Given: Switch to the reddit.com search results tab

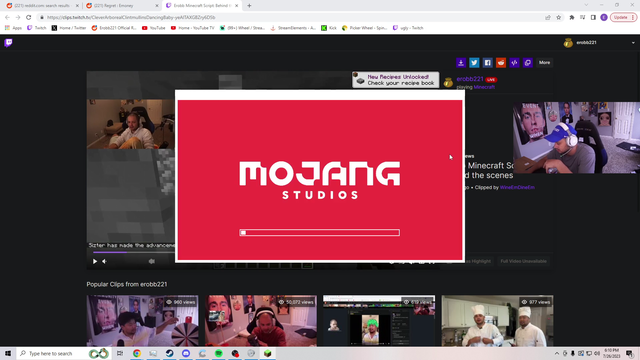Looking at the screenshot, I should pos(42,6).
